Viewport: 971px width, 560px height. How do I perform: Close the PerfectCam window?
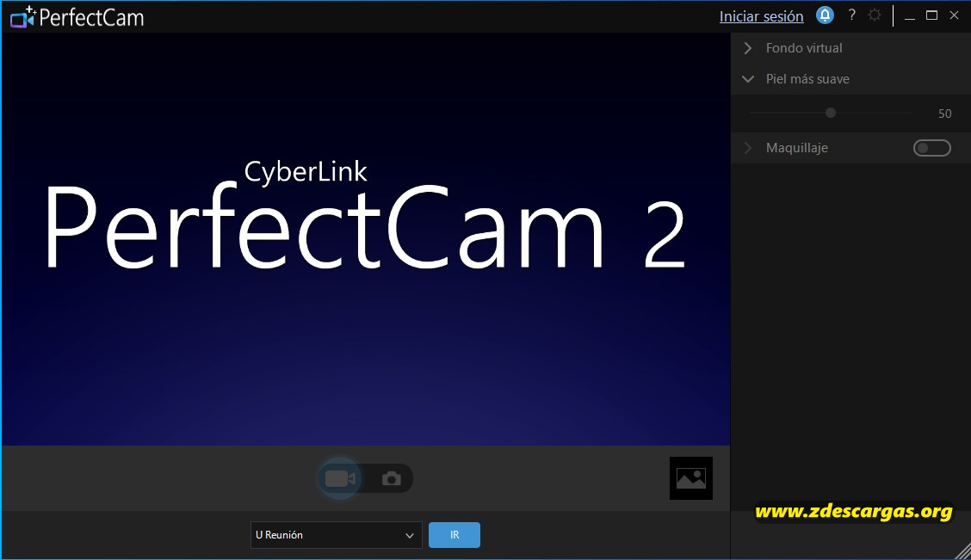coord(955,15)
